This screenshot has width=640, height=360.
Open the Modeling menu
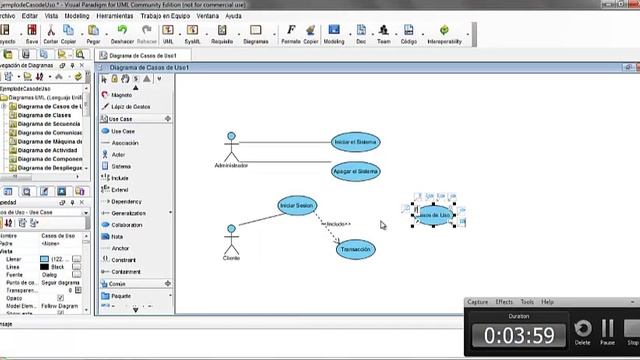pyautogui.click(x=77, y=16)
